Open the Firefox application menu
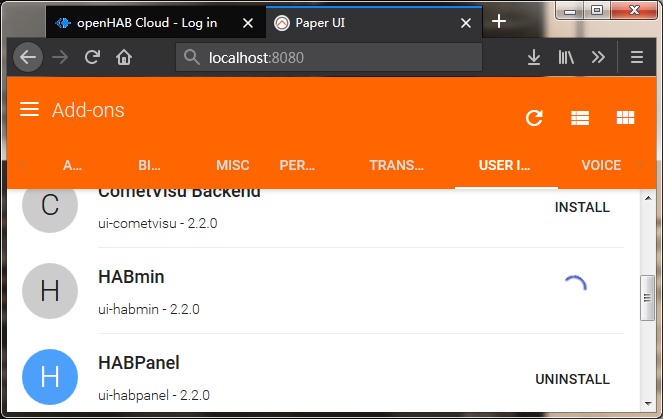 637,57
